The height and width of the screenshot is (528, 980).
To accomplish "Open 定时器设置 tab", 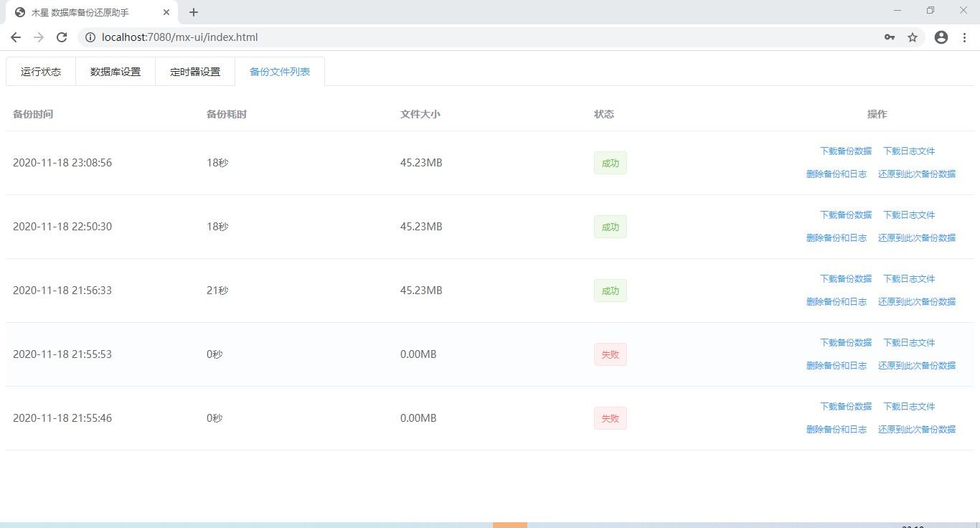I will 195,72.
